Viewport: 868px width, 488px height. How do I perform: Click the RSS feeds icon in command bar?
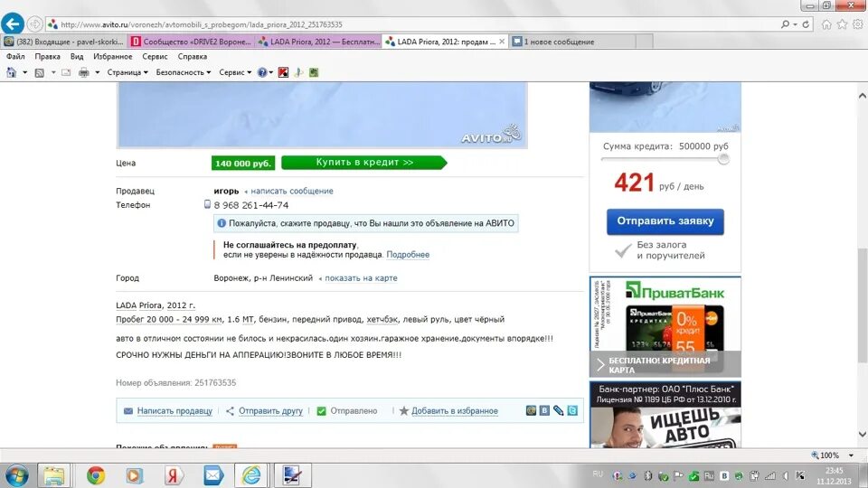pos(39,72)
